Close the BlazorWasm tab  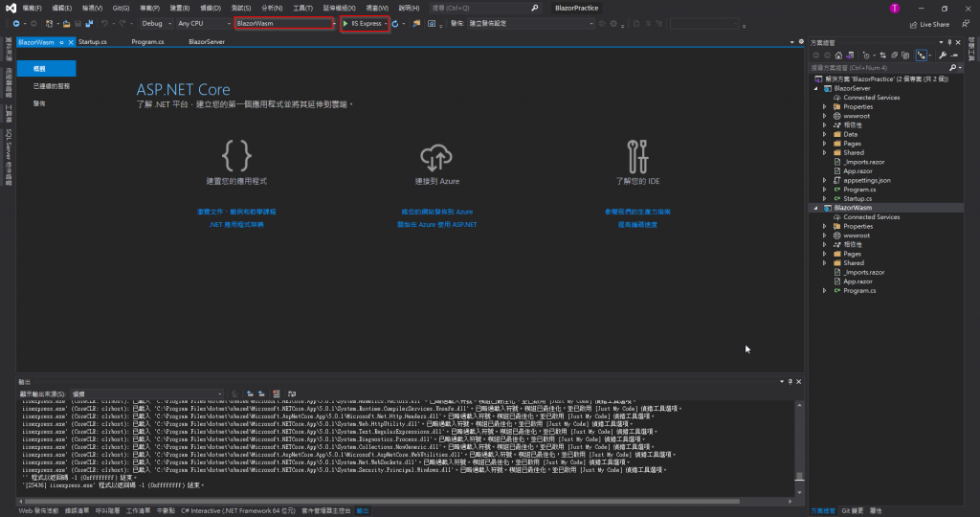(71, 42)
